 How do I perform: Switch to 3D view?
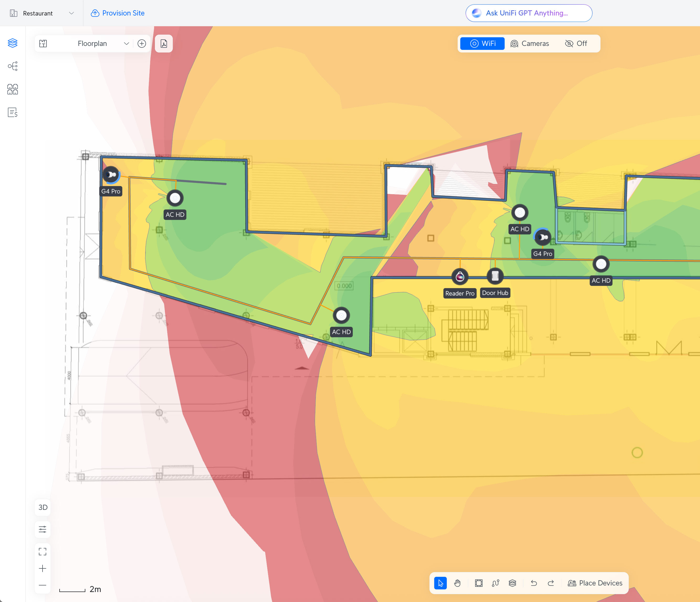(x=42, y=507)
